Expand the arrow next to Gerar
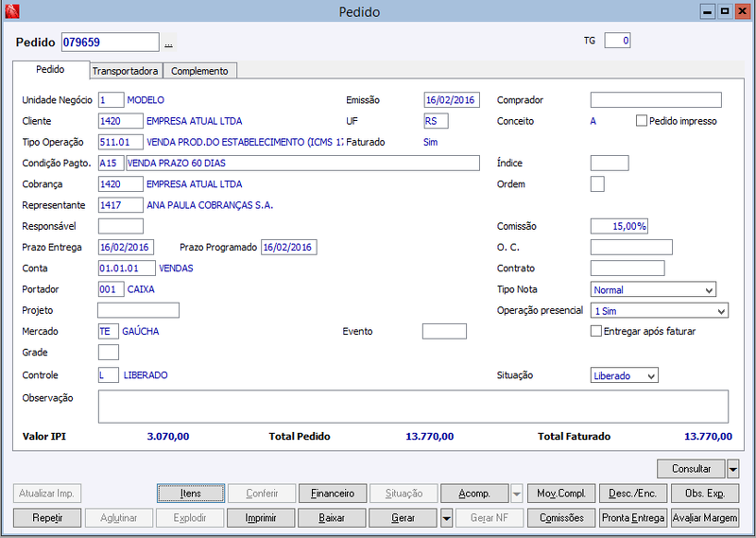The width and height of the screenshot is (756, 538). (x=446, y=518)
